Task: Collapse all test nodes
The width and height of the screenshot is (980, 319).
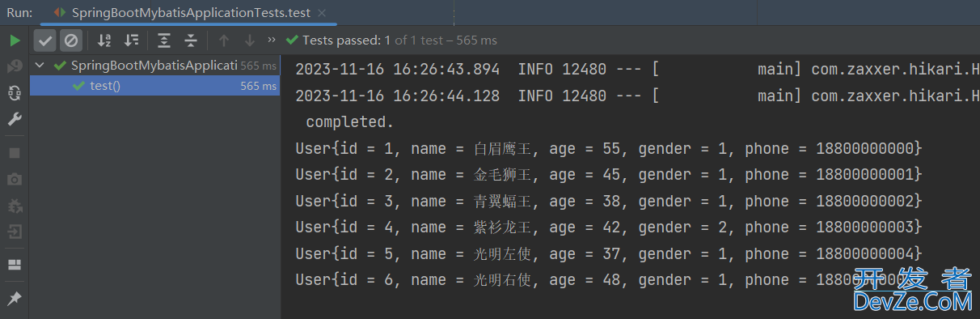Action: pyautogui.click(x=191, y=40)
